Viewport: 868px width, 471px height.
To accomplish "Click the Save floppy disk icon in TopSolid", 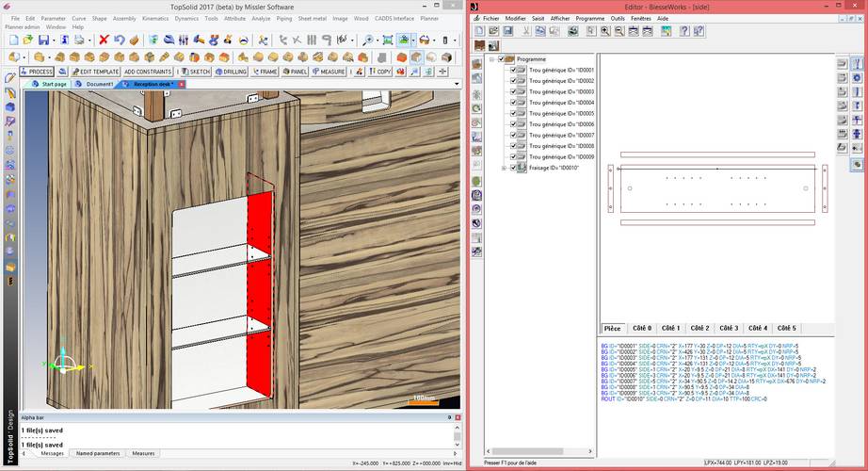I will [44, 41].
